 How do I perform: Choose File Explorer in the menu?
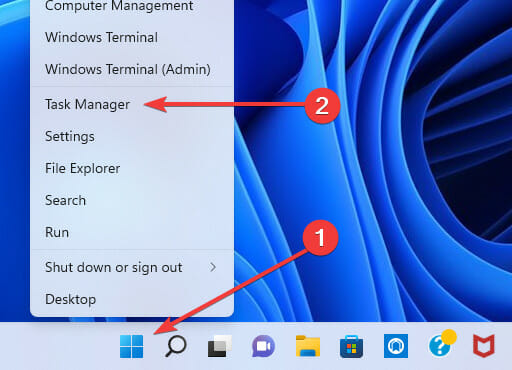tap(132, 168)
